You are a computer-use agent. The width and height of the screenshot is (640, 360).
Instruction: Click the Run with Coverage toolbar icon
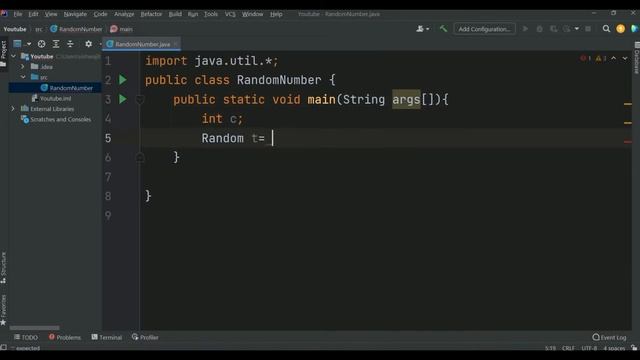click(553, 29)
